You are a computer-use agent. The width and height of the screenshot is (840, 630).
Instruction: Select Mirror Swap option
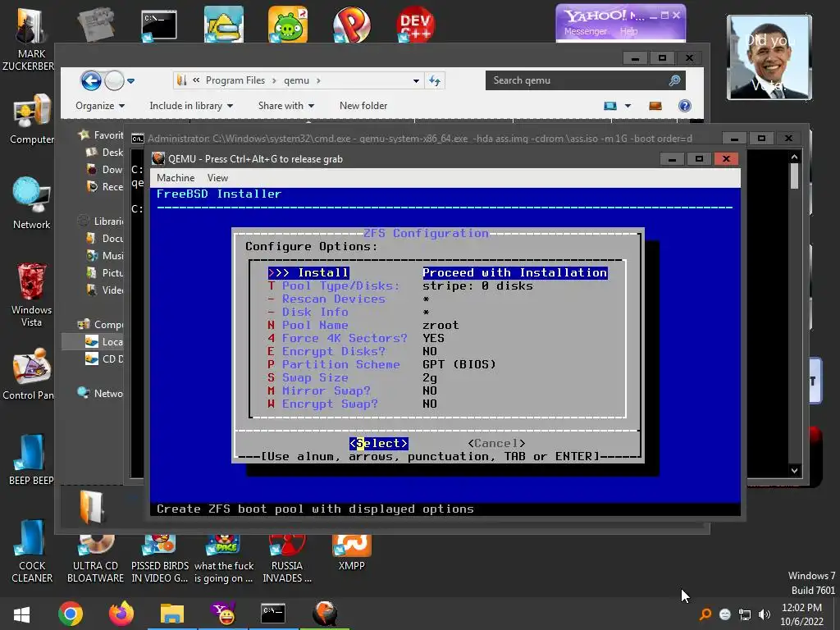[x=353, y=391]
